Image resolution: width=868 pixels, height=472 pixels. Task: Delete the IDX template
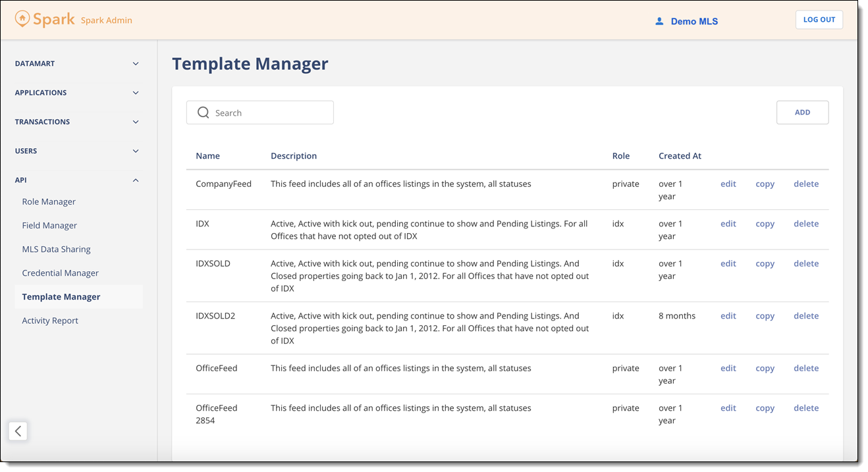coord(806,224)
